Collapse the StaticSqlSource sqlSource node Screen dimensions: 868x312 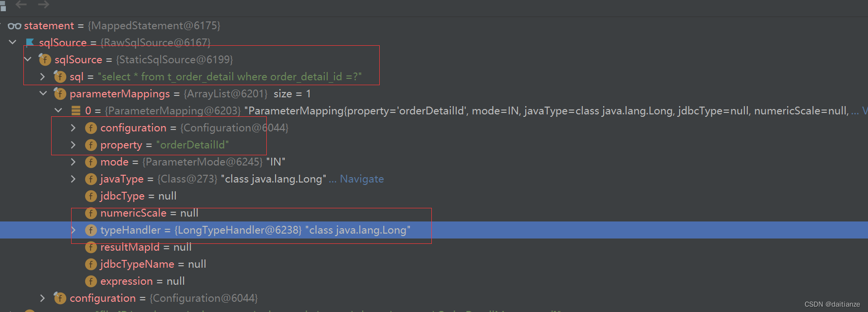(x=28, y=59)
